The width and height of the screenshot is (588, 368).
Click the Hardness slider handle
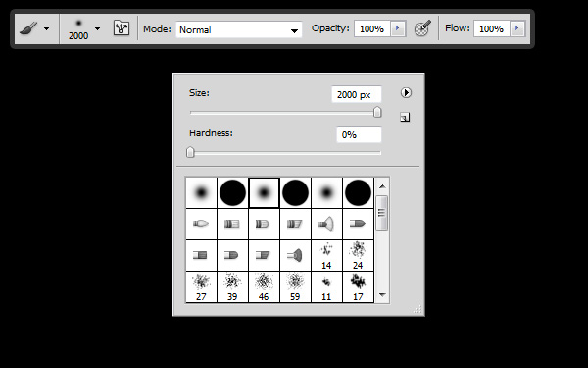coord(190,152)
